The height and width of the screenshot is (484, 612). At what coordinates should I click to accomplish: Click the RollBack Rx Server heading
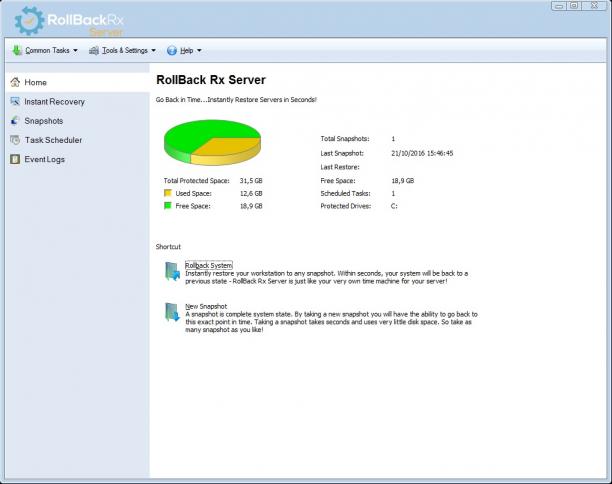pyautogui.click(x=211, y=80)
